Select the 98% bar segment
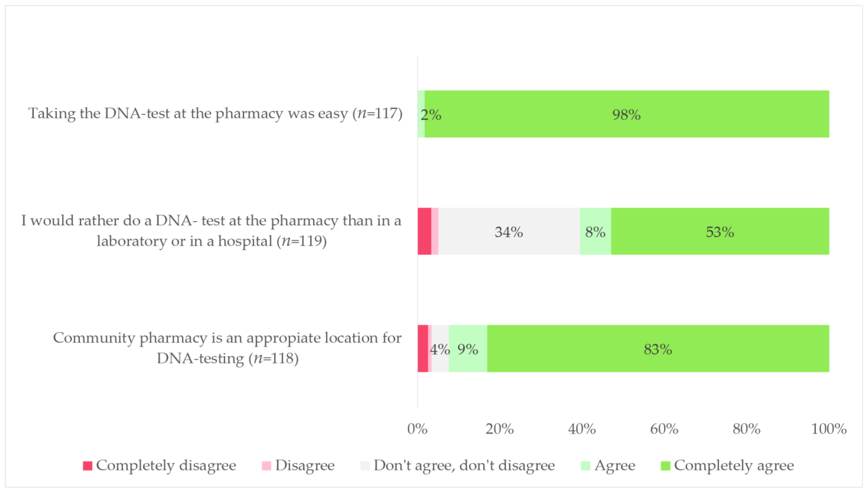The height and width of the screenshot is (493, 868). click(x=626, y=114)
